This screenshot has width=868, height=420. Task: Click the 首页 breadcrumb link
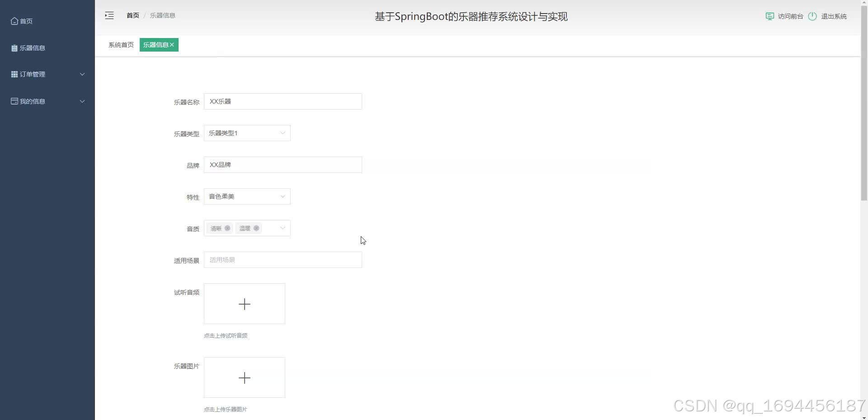[133, 15]
